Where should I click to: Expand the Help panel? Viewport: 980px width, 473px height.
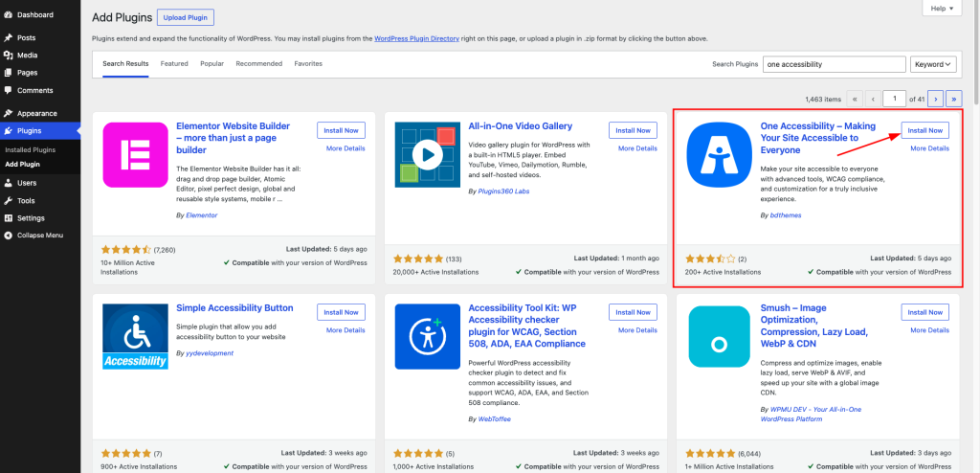click(x=942, y=8)
